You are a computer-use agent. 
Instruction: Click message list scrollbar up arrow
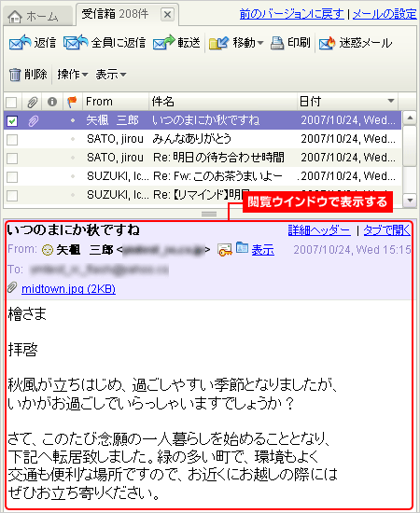tap(410, 118)
